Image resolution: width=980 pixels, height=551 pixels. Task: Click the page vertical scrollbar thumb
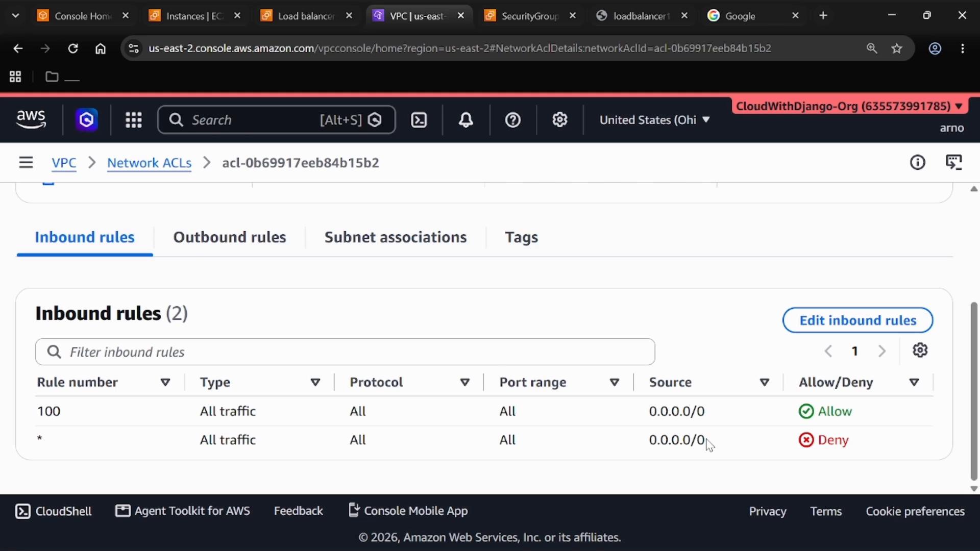(974, 391)
